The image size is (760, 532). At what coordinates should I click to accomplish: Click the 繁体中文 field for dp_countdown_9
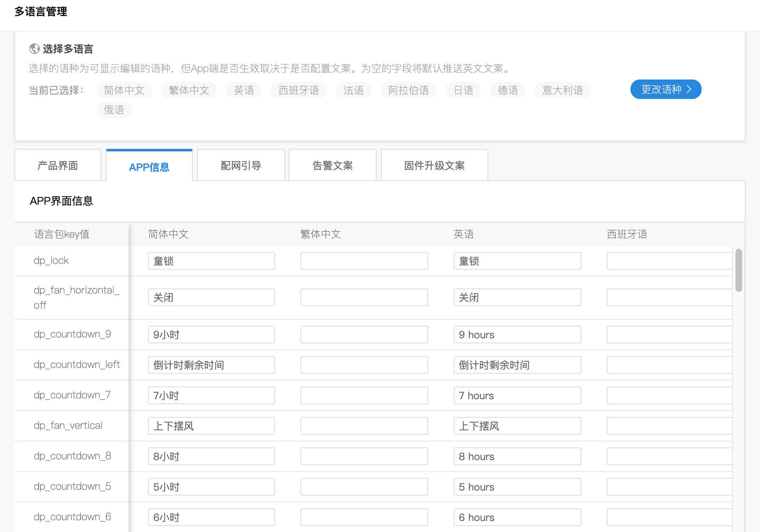pyautogui.click(x=364, y=335)
